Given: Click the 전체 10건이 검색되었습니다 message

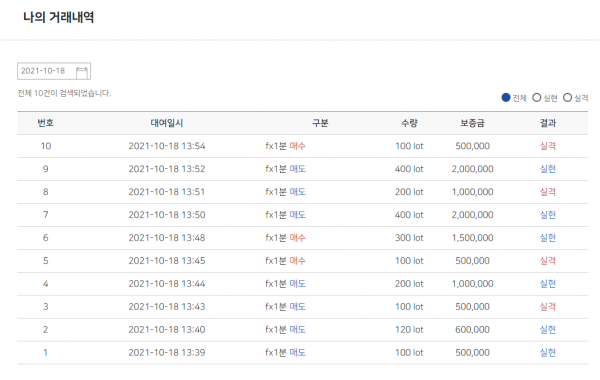Looking at the screenshot, I should tap(64, 93).
